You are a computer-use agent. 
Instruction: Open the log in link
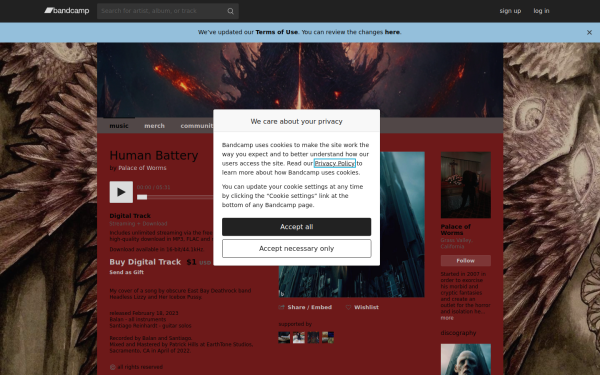tap(541, 11)
